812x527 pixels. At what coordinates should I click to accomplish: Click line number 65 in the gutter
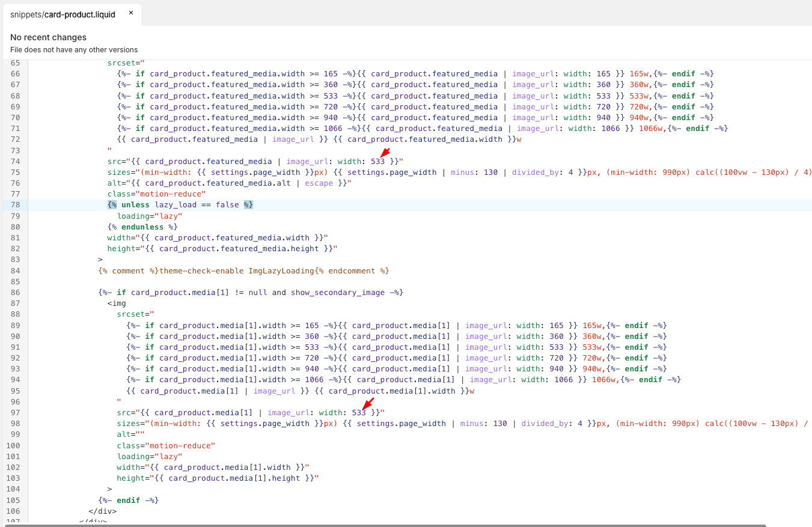[x=15, y=63]
